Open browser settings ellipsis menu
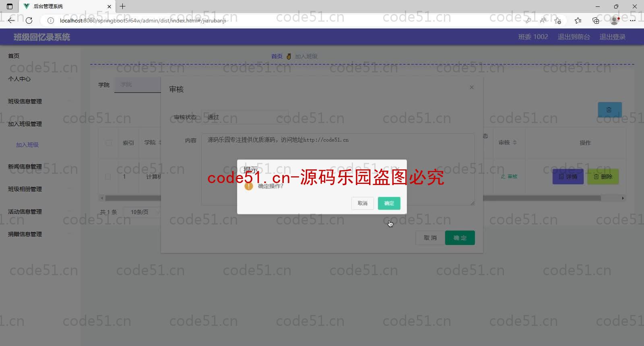The width and height of the screenshot is (644, 346). 633,21
